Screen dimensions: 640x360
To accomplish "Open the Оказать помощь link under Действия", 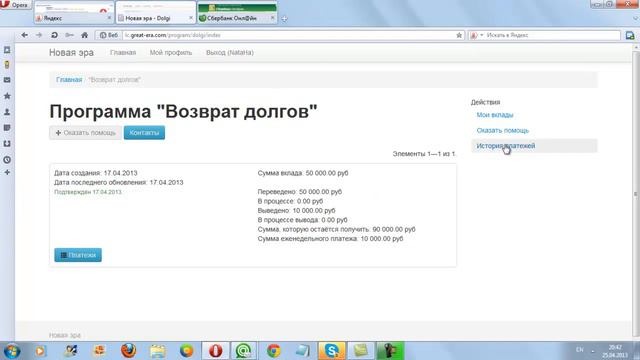I will click(502, 131).
